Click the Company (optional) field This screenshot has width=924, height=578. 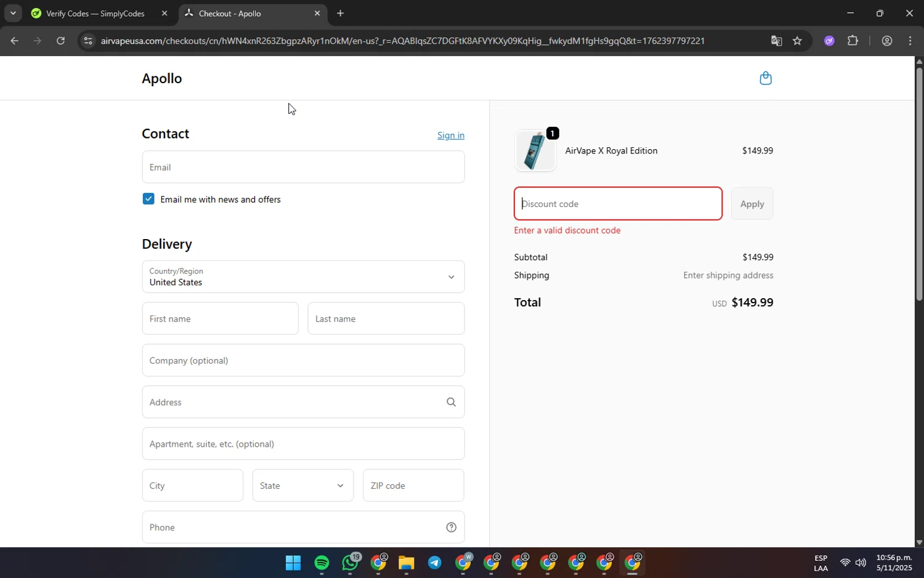click(x=303, y=360)
